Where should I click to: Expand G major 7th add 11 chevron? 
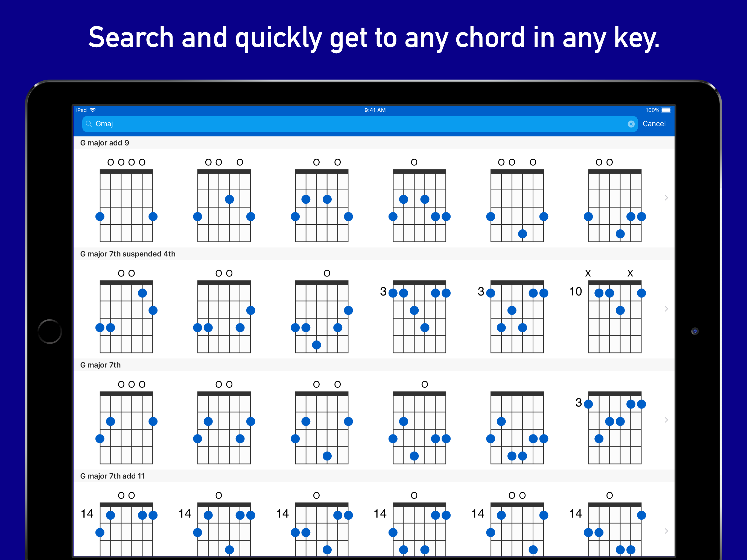[666, 531]
